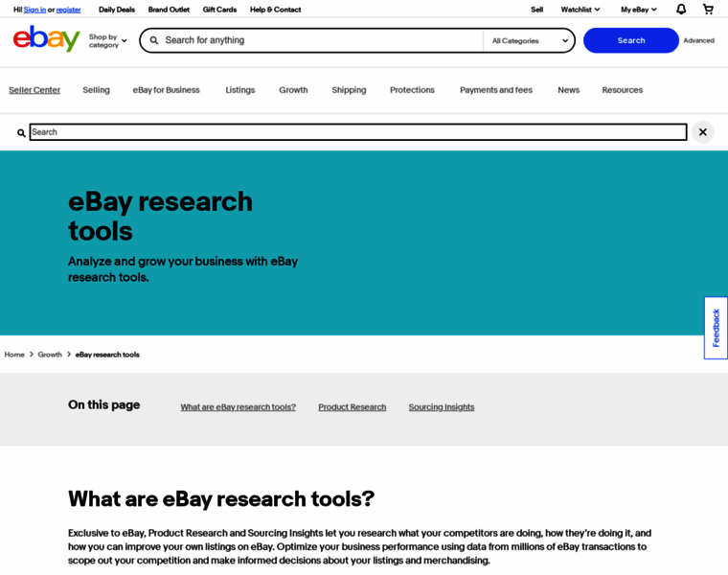The image size is (728, 575).
Task: Open the Advanced search link
Action: point(698,40)
